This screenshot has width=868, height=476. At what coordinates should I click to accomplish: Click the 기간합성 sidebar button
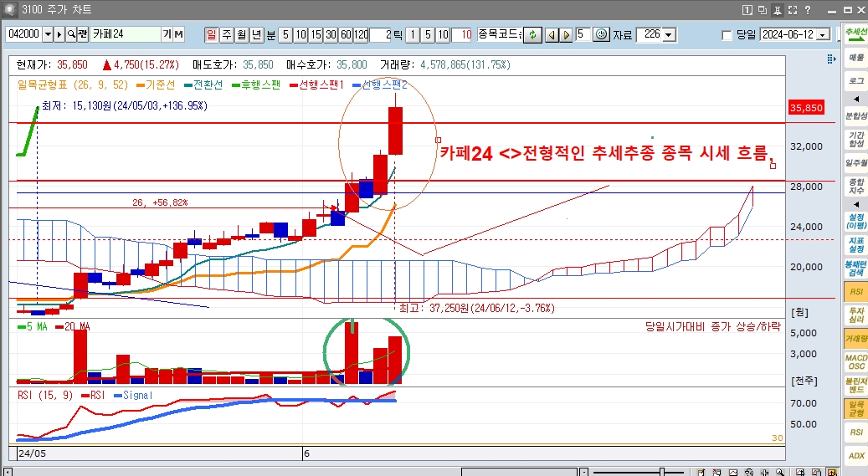click(x=855, y=139)
